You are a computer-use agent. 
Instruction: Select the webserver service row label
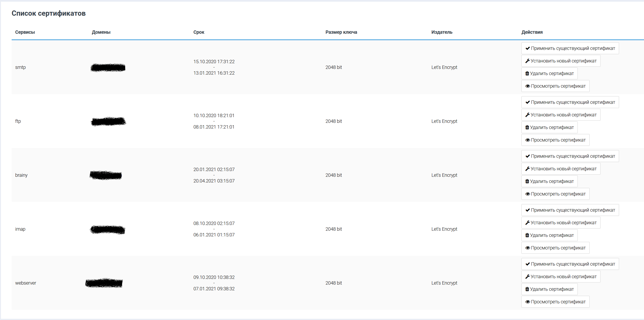(26, 283)
